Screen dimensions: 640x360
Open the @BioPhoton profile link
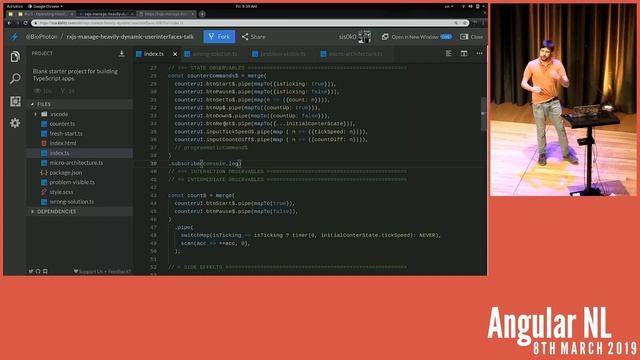(x=41, y=37)
